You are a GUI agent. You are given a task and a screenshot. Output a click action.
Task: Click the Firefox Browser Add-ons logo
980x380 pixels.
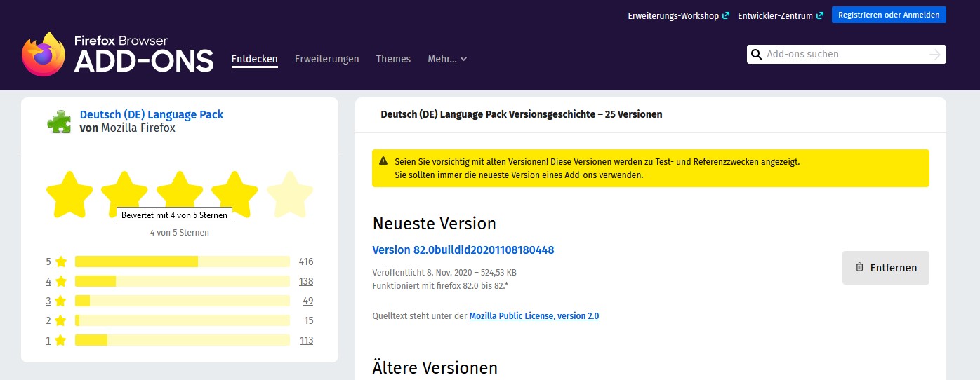[x=117, y=54]
